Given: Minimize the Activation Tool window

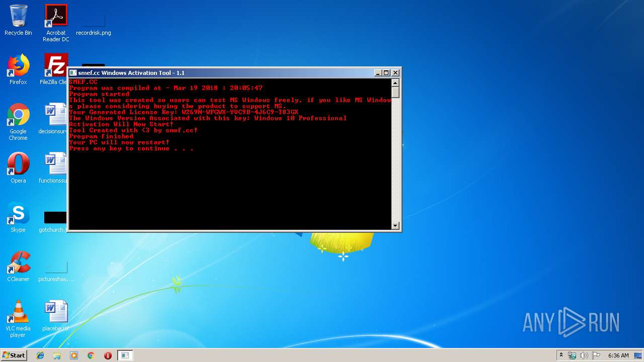Looking at the screenshot, I should pos(378,73).
